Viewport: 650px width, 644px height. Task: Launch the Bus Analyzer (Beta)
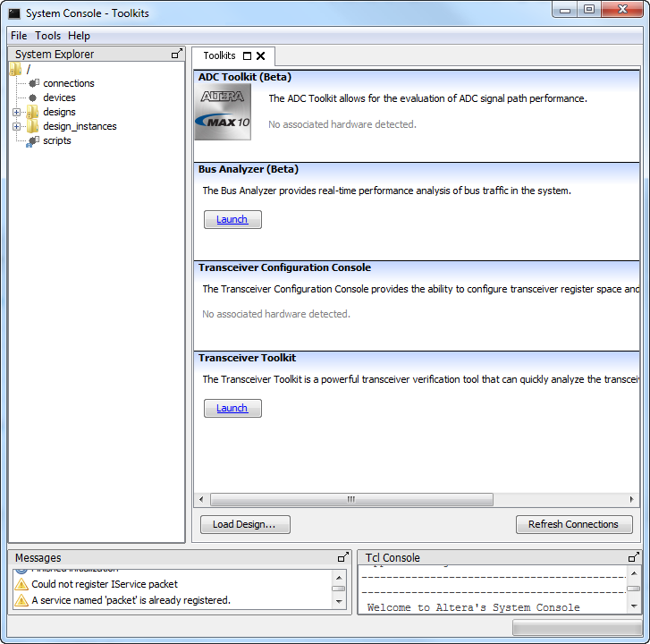(x=232, y=219)
